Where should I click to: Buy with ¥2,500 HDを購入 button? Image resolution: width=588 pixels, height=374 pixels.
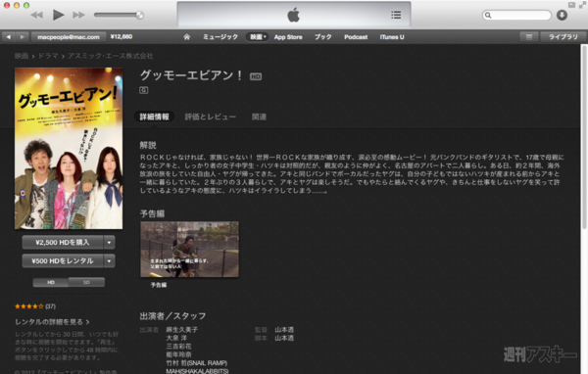[x=63, y=243]
